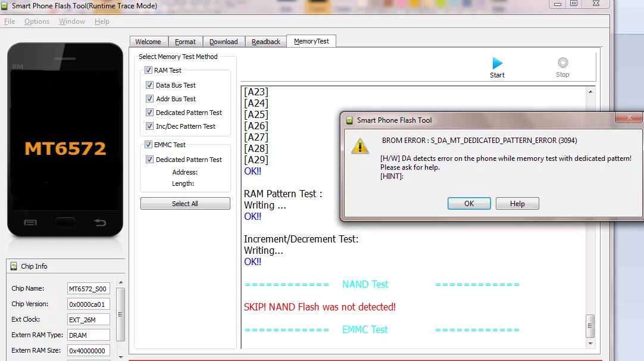
Task: Click the EMMC 'Address:' label
Action: 185,172
